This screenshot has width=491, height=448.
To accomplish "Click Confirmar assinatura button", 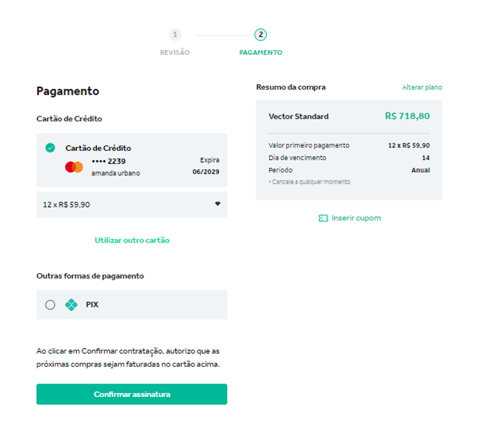I will 132,394.
